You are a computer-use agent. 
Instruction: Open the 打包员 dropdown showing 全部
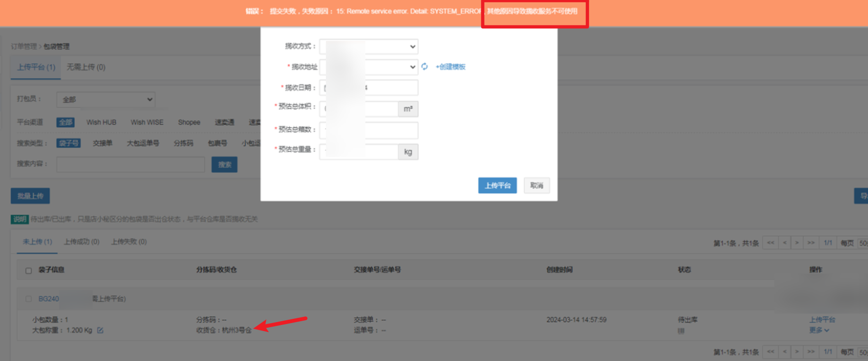106,99
